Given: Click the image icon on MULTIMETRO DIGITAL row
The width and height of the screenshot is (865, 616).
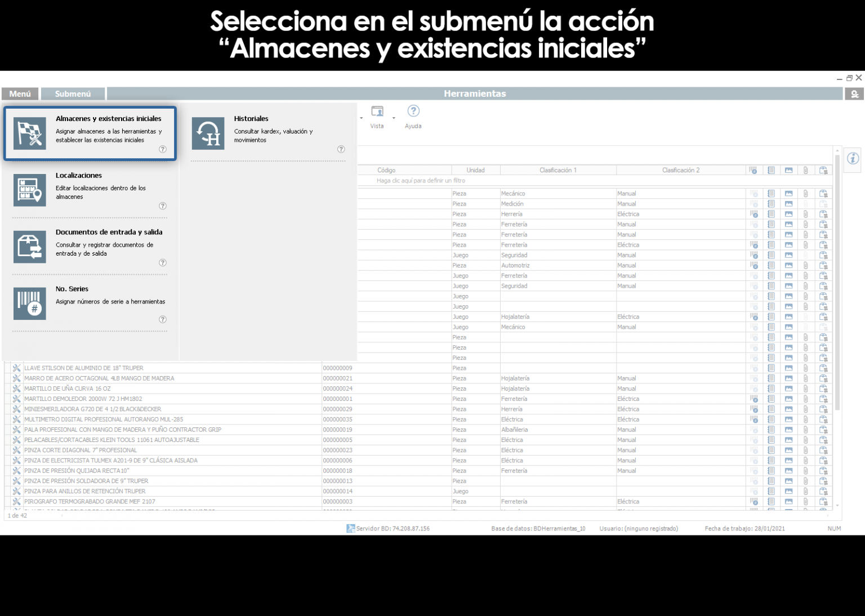Looking at the screenshot, I should (788, 419).
